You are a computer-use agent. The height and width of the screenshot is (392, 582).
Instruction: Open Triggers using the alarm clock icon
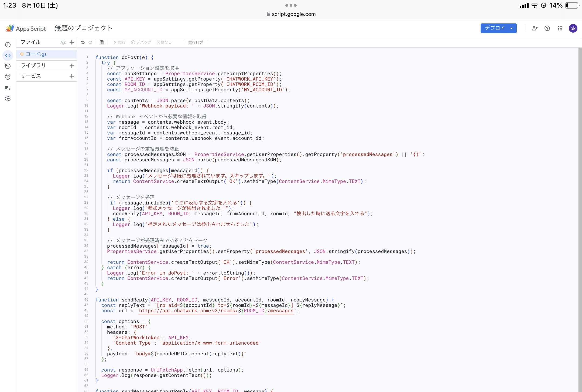[x=8, y=77]
